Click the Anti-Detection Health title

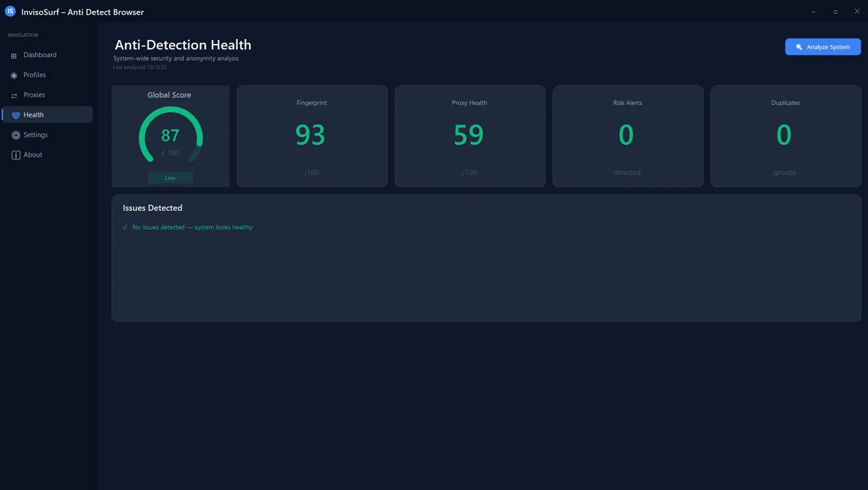pos(183,45)
